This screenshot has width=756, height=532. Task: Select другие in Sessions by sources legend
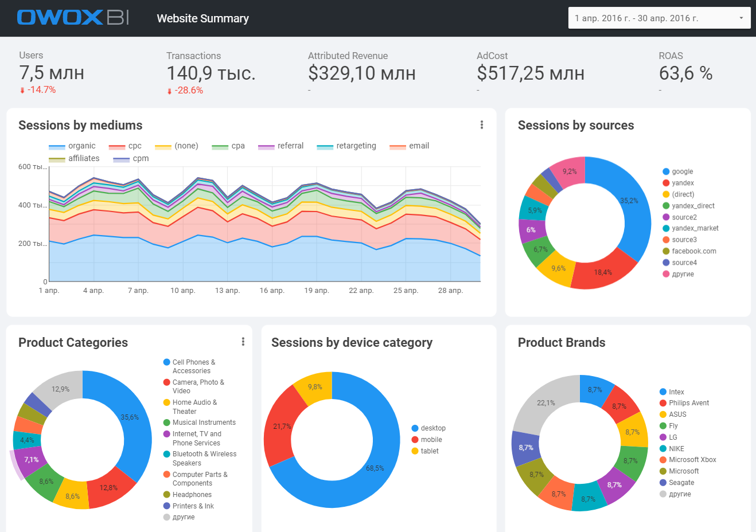pyautogui.click(x=679, y=274)
